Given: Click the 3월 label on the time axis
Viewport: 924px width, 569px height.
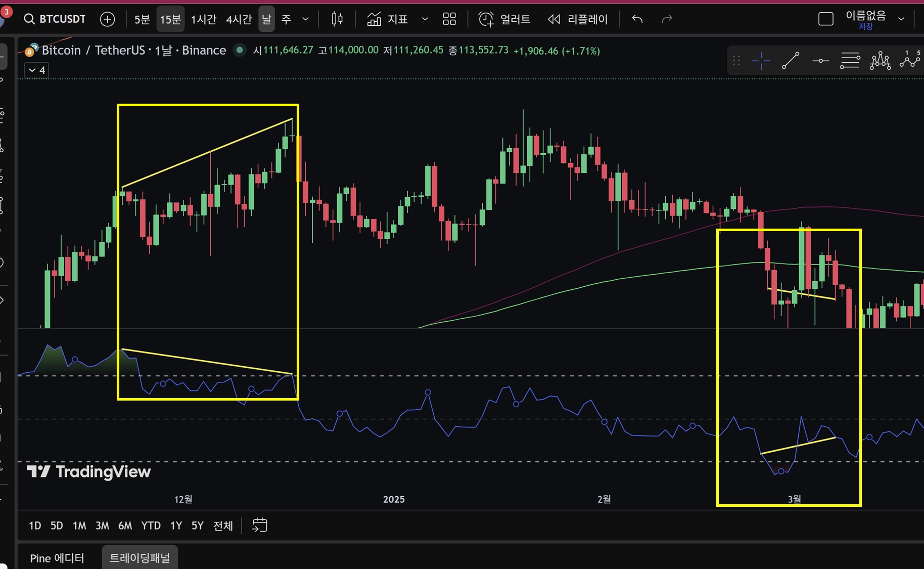Looking at the screenshot, I should 794,499.
